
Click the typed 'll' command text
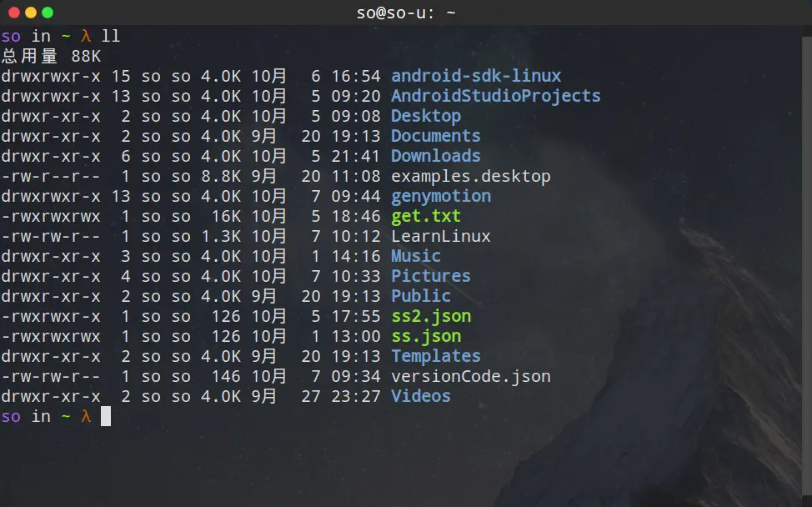110,36
